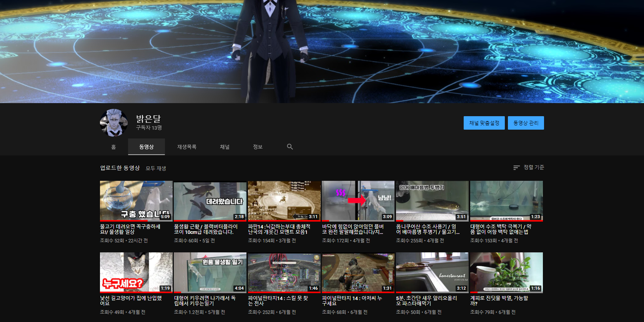Open the 원룸 물생활 일기 thumbnail

[x=210, y=273]
